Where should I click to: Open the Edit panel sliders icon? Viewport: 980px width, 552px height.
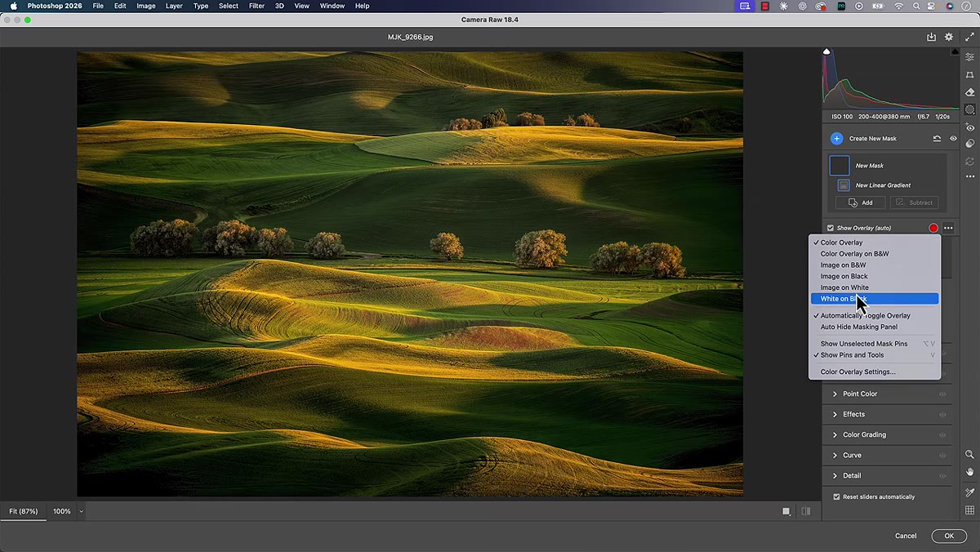coord(970,58)
